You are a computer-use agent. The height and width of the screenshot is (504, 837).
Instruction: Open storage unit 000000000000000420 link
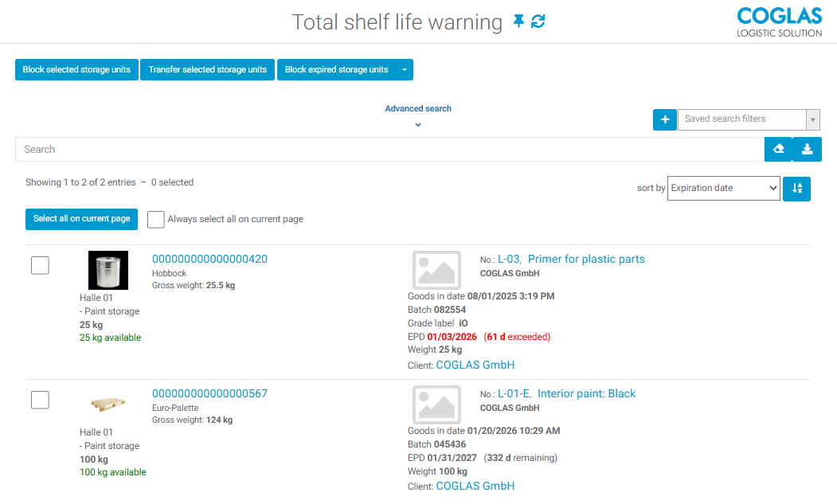pos(209,259)
